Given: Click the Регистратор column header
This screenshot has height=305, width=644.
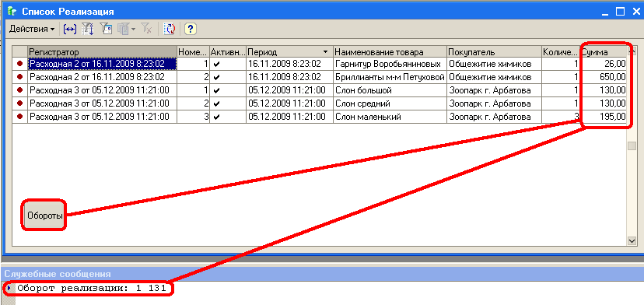Looking at the screenshot, I should click(x=102, y=52).
